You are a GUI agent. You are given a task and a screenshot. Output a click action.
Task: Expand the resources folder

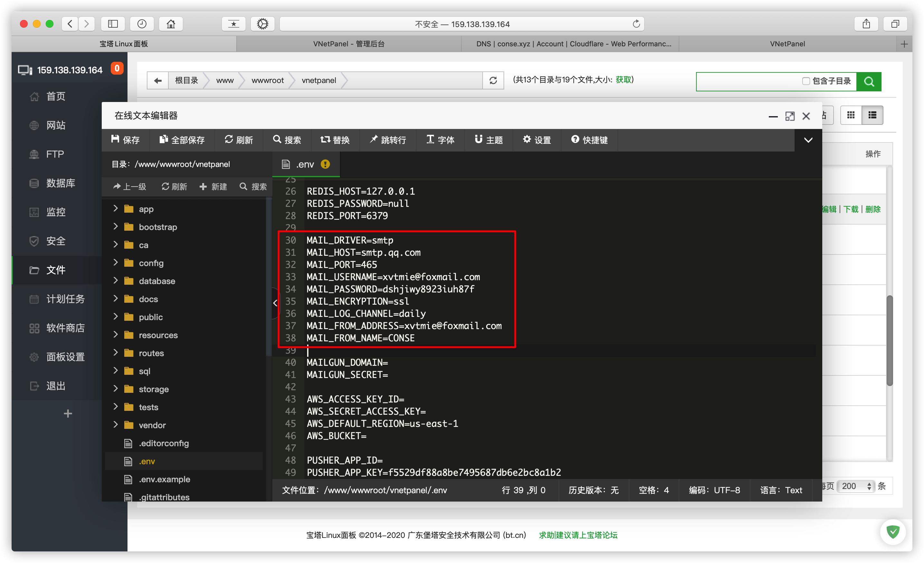pos(116,334)
